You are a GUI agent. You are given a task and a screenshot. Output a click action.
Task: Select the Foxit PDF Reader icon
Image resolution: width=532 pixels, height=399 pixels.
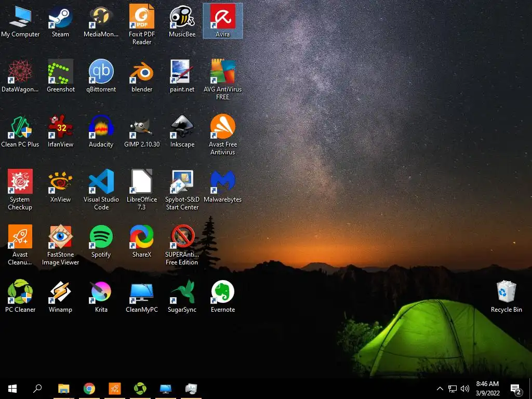click(142, 25)
